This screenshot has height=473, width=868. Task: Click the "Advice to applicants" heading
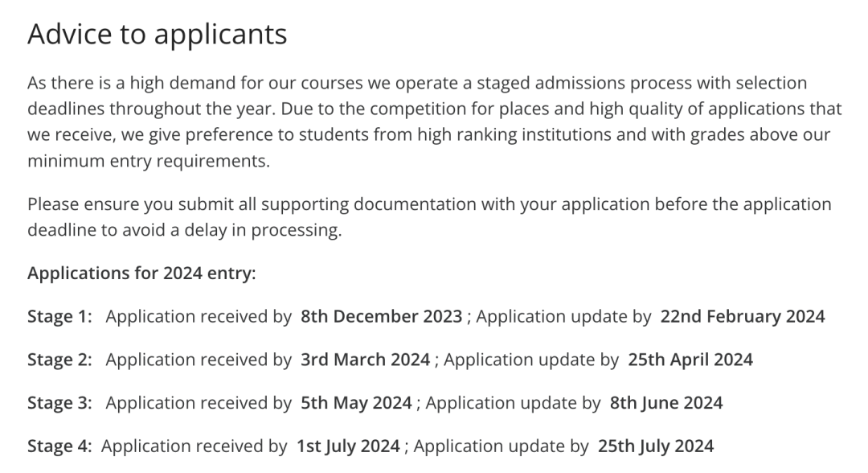157,35
